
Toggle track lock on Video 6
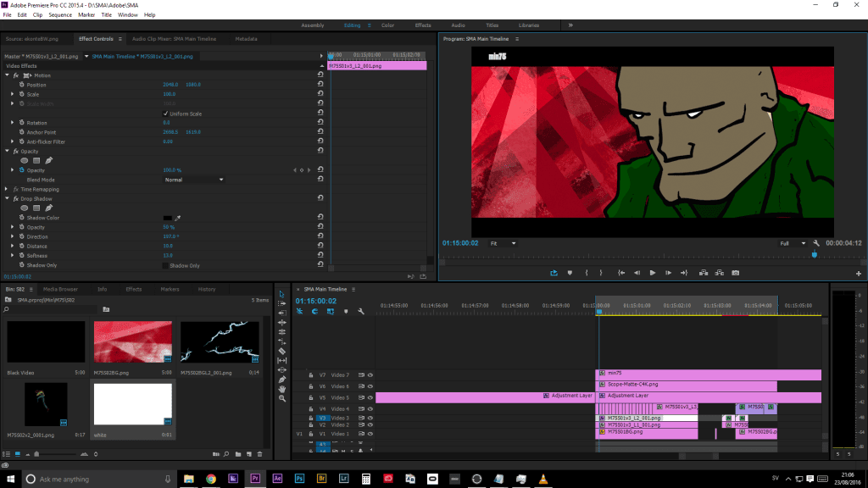311,386
